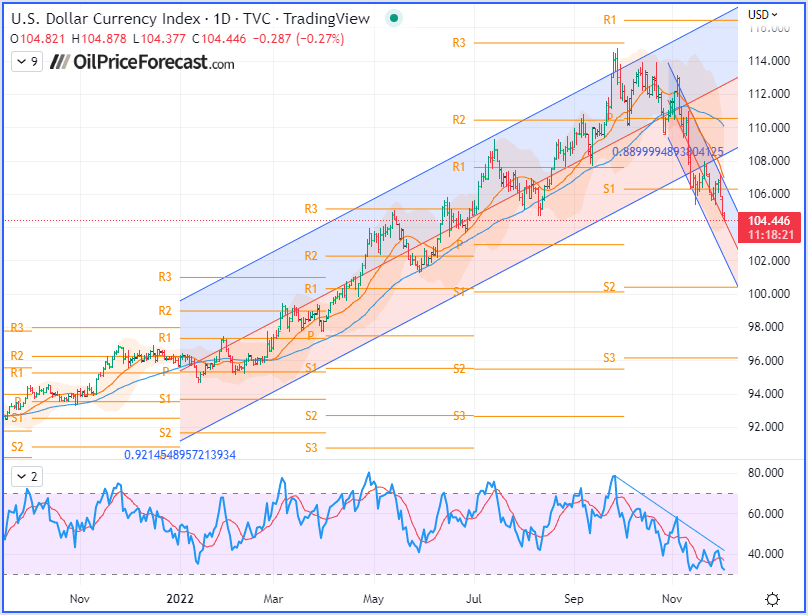Select the bottom S3 pivot label
Screen dimensions: 808x616
click(309, 447)
